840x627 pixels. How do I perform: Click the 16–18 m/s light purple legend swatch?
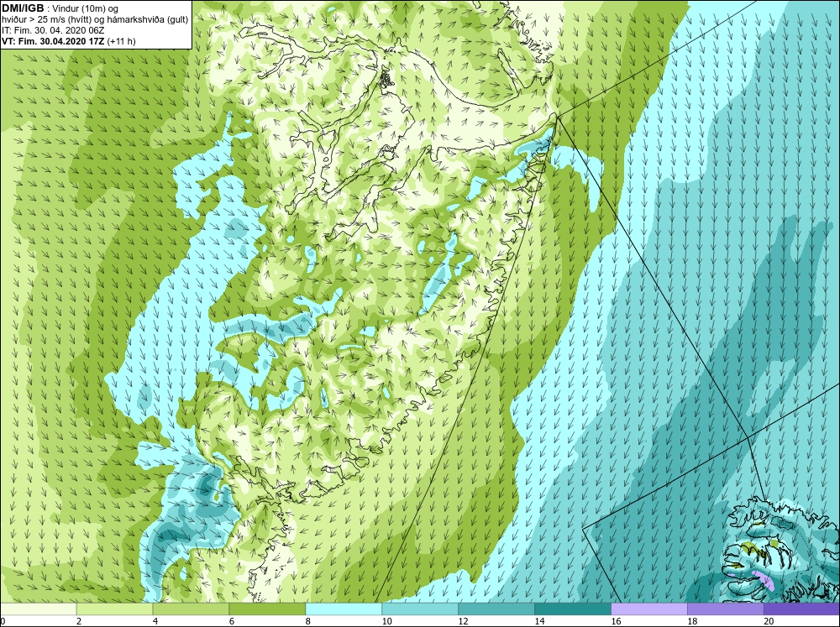click(x=649, y=609)
